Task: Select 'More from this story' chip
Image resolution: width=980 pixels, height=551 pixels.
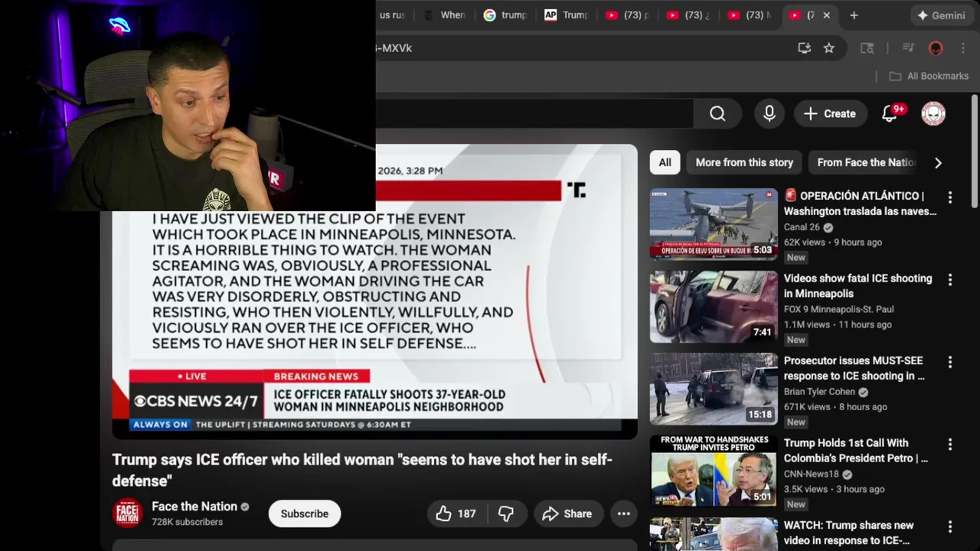Action: 744,162
